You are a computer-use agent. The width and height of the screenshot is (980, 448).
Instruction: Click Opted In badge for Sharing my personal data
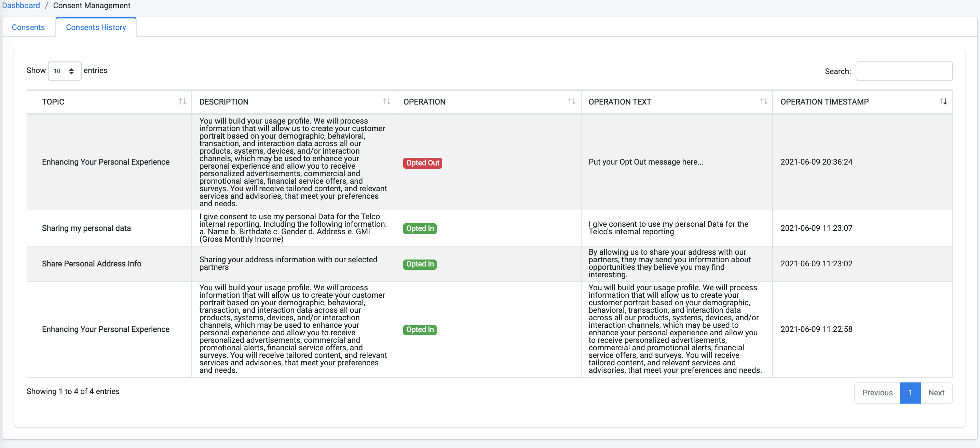[420, 228]
